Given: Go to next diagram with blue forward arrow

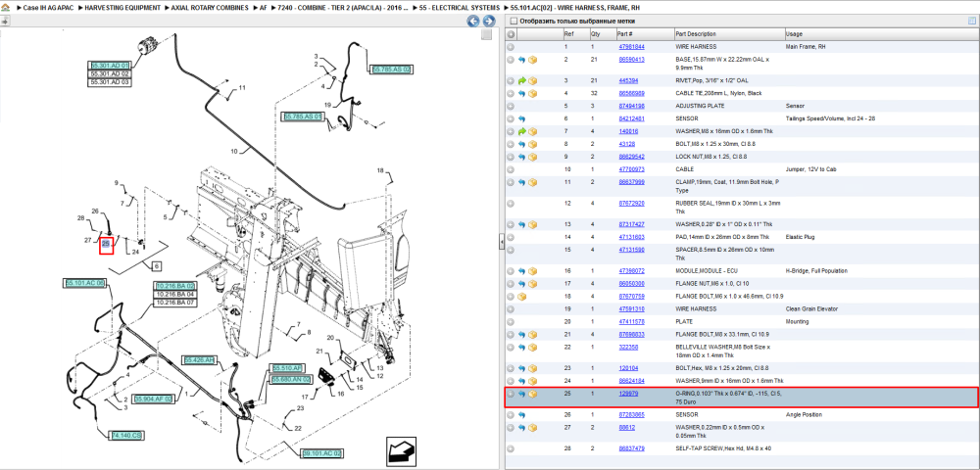Looking at the screenshot, I should pos(489,22).
